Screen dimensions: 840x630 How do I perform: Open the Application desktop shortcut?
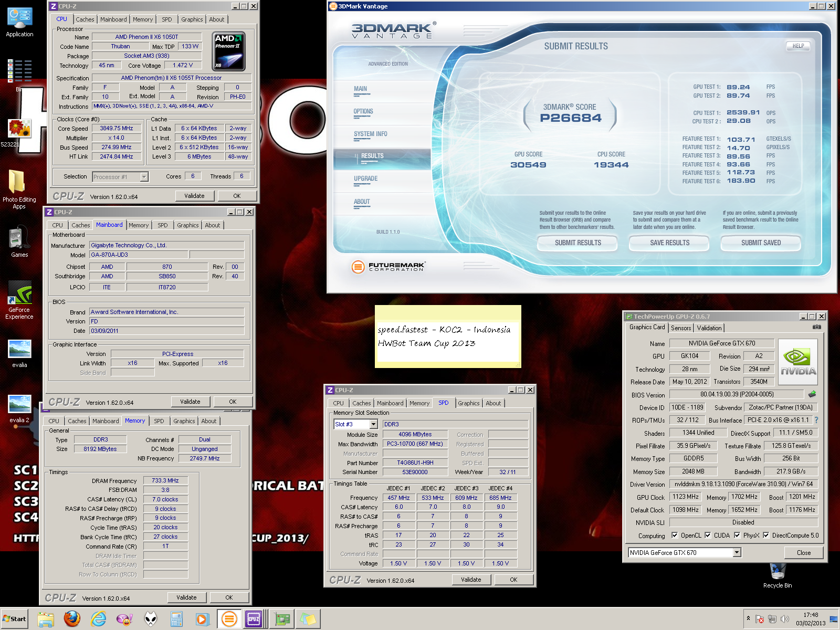click(19, 22)
